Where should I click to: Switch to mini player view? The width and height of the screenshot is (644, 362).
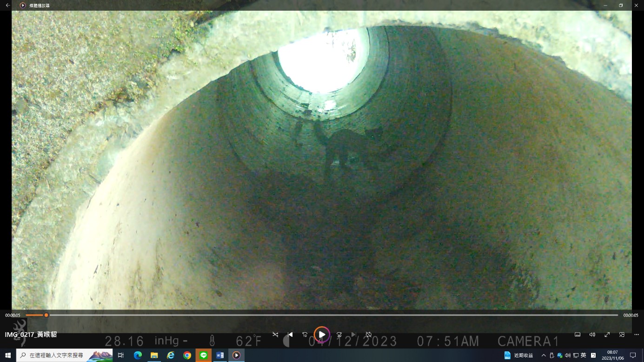622,335
